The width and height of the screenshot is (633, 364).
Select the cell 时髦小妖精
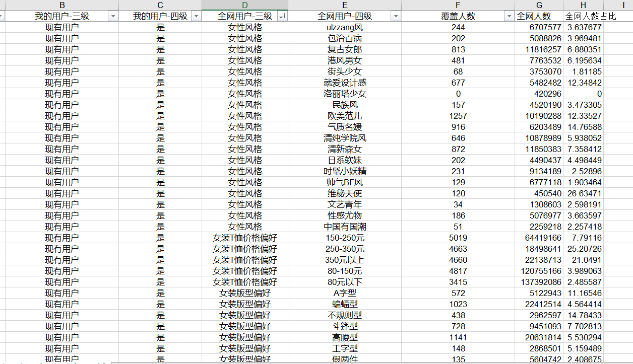tap(345, 171)
